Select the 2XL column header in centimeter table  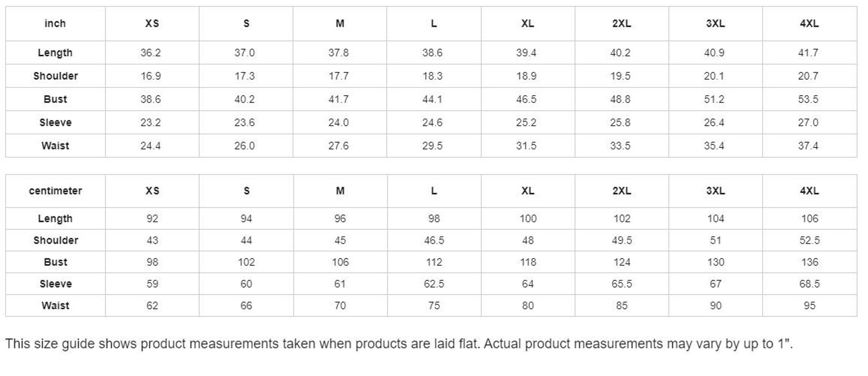pos(622,191)
